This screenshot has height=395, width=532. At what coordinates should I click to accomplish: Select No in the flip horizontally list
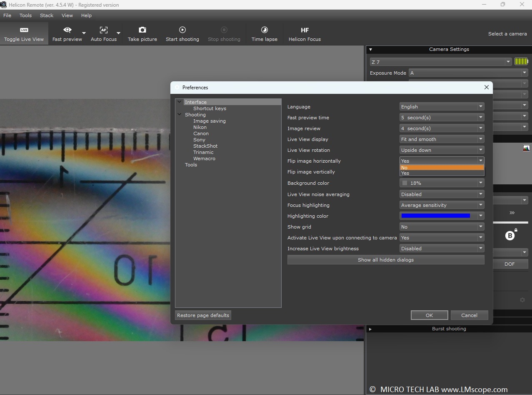click(442, 168)
